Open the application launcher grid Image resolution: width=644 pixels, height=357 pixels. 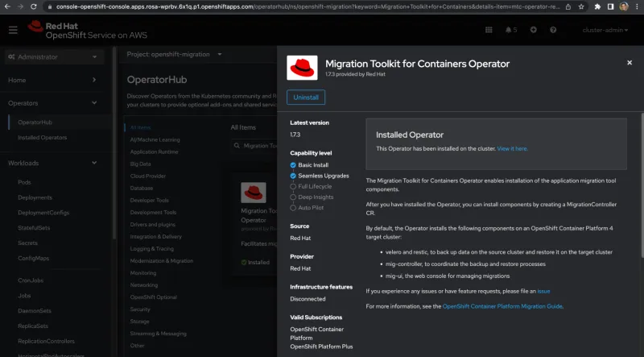point(489,30)
